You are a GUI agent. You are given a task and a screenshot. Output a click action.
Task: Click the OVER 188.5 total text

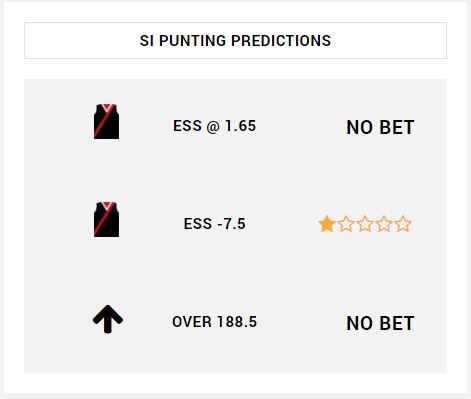[x=214, y=322]
